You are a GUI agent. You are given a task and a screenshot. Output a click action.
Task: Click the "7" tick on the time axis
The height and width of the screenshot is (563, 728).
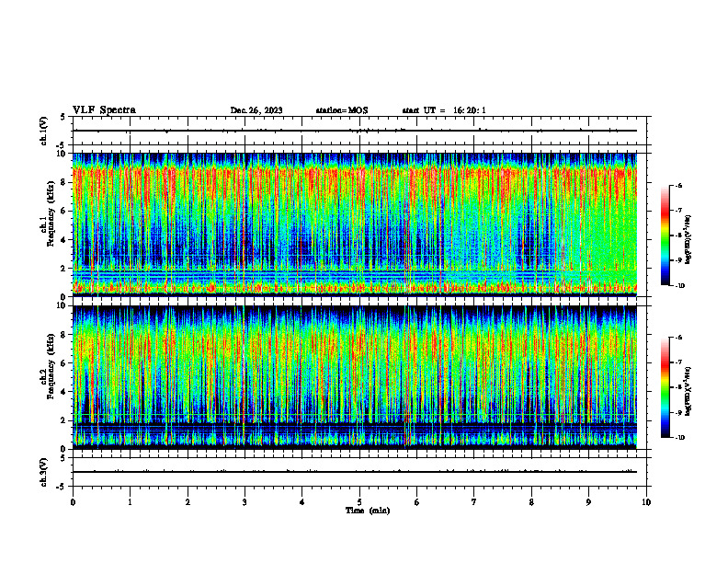coord(474,502)
